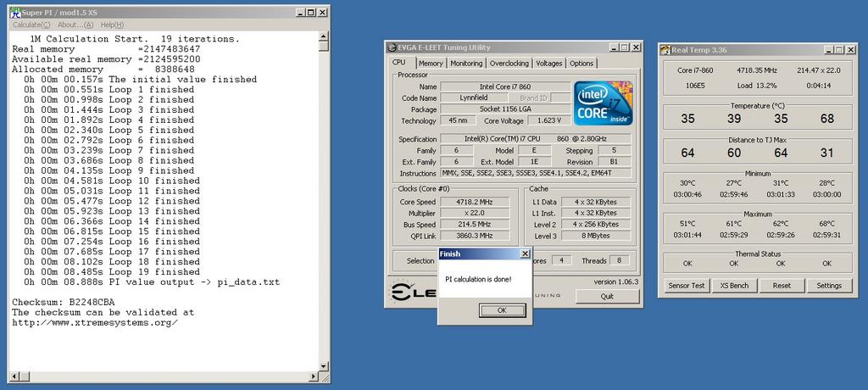868x390 pixels.
Task: Click the Code Name field showing Lynnfield
Action: (x=474, y=98)
